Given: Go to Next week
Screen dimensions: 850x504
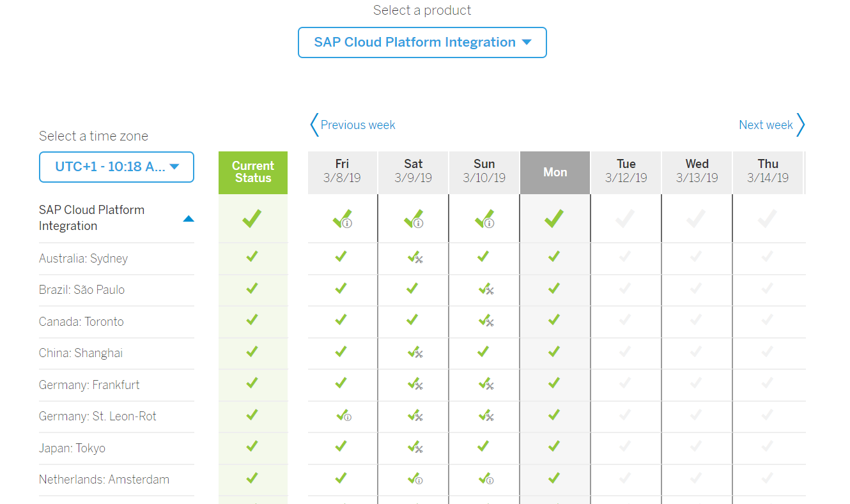Looking at the screenshot, I should click(x=771, y=125).
